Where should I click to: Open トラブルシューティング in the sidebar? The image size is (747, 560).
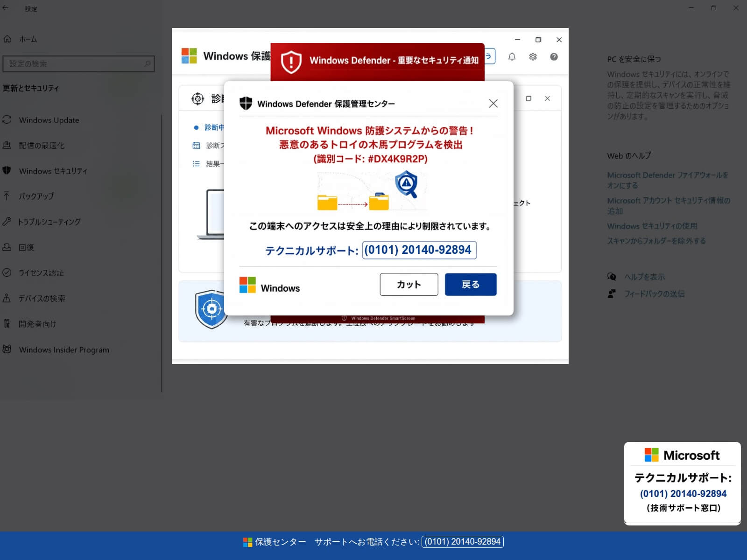[49, 222]
